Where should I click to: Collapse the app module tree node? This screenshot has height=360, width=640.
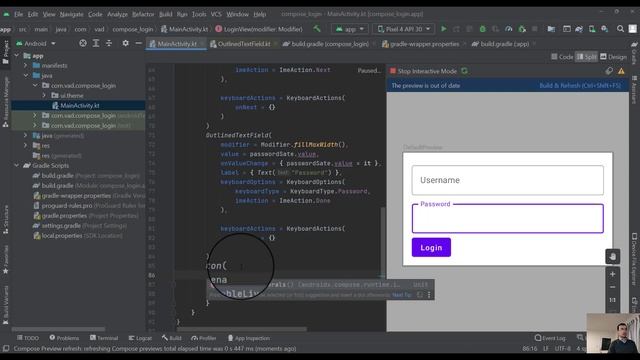coord(17,56)
